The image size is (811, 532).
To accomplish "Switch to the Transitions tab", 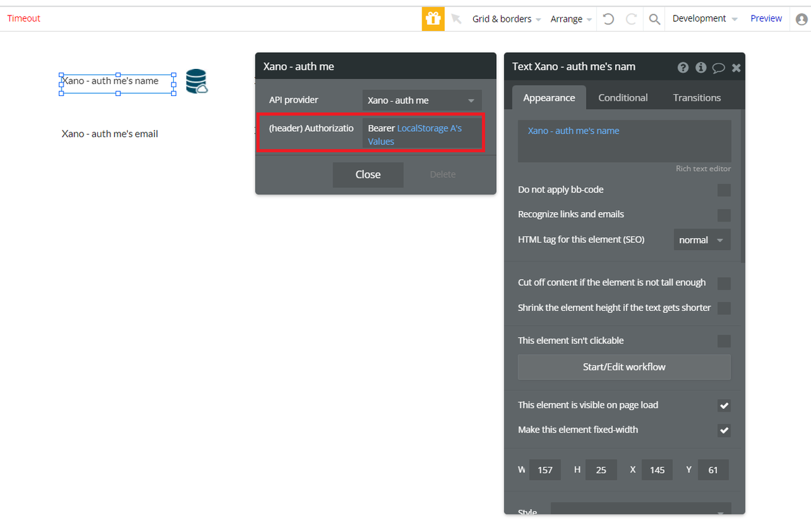I will tap(697, 97).
